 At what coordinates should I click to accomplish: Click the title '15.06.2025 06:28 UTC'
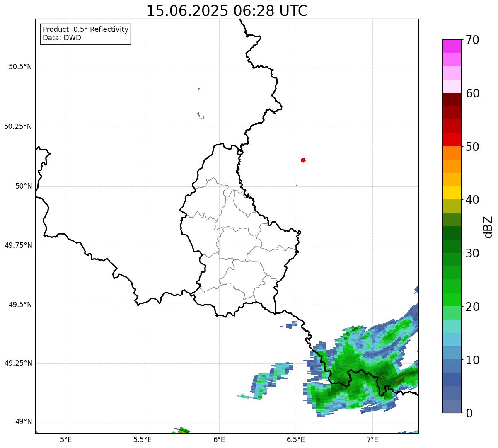[227, 11]
